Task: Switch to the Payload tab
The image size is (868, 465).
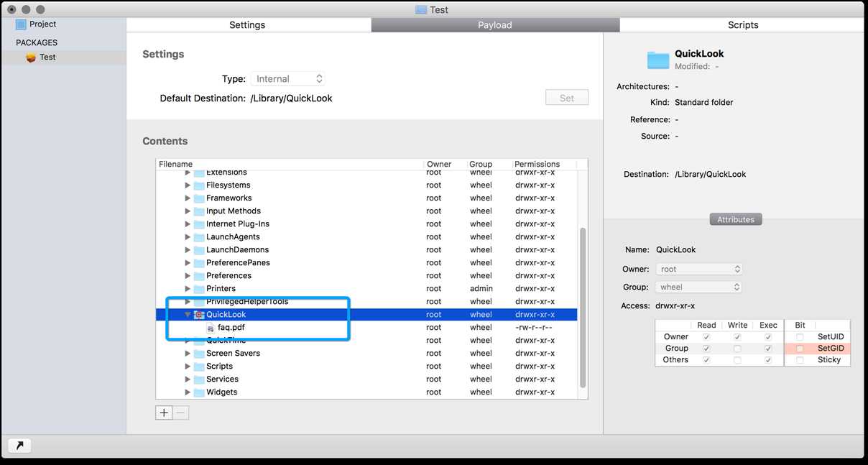Action: coord(495,25)
